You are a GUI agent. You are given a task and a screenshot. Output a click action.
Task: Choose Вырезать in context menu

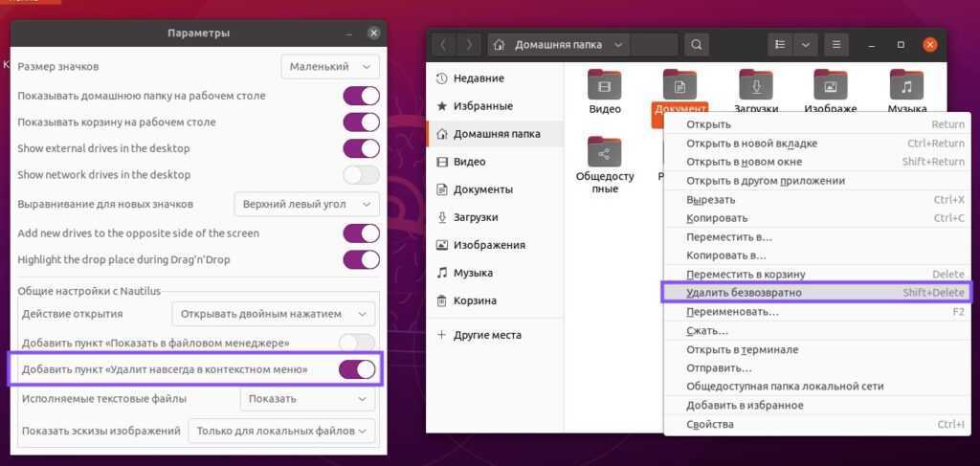817,200
